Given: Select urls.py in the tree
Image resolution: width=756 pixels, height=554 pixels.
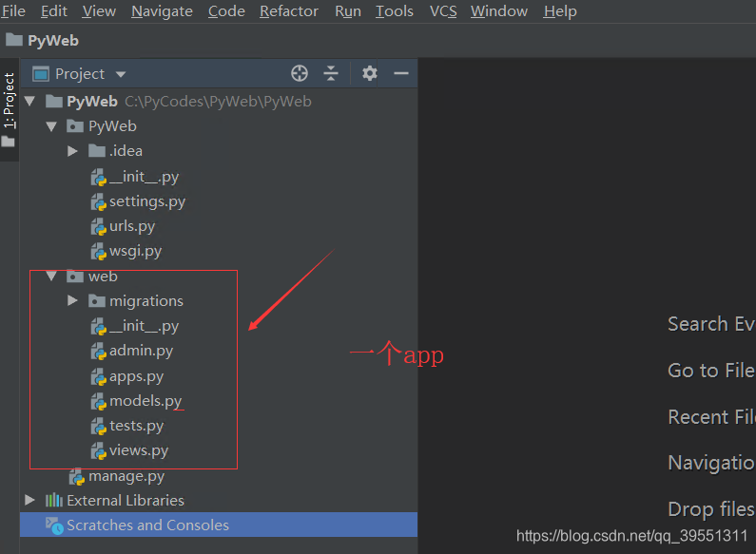Looking at the screenshot, I should (132, 226).
